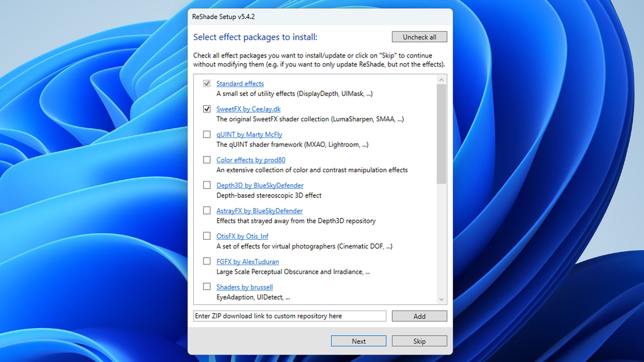Screen dimensions: 644x362
Task: Follow the OtisFX by Otis_Inf link
Action: click(x=242, y=236)
